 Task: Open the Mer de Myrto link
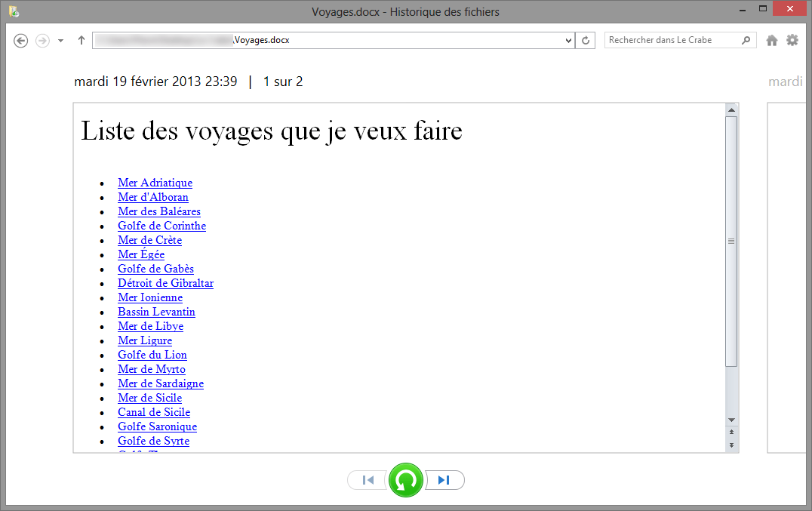[x=151, y=369]
